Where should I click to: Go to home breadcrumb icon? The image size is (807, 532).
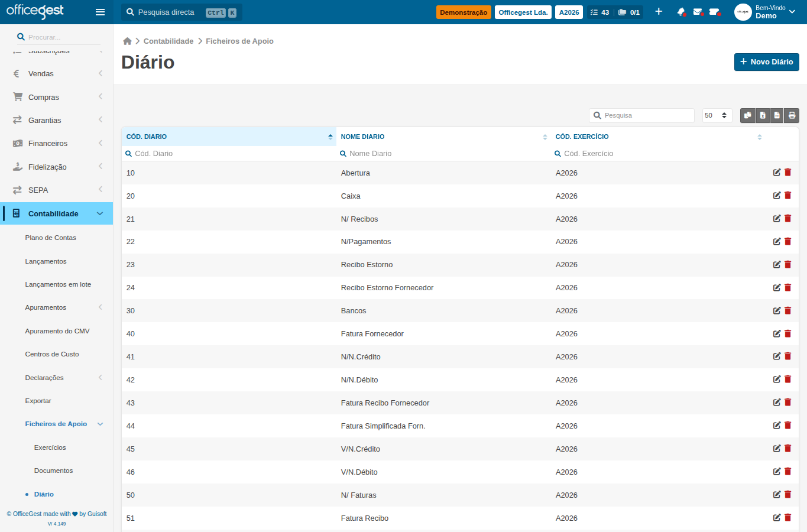(127, 41)
